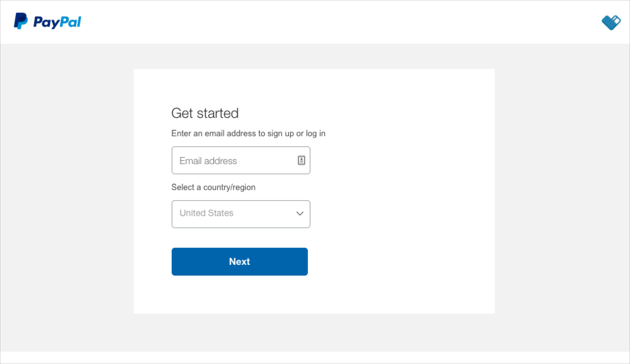Image resolution: width=630 pixels, height=364 pixels.
Task: Click the blank white header bar area
Action: [317, 22]
